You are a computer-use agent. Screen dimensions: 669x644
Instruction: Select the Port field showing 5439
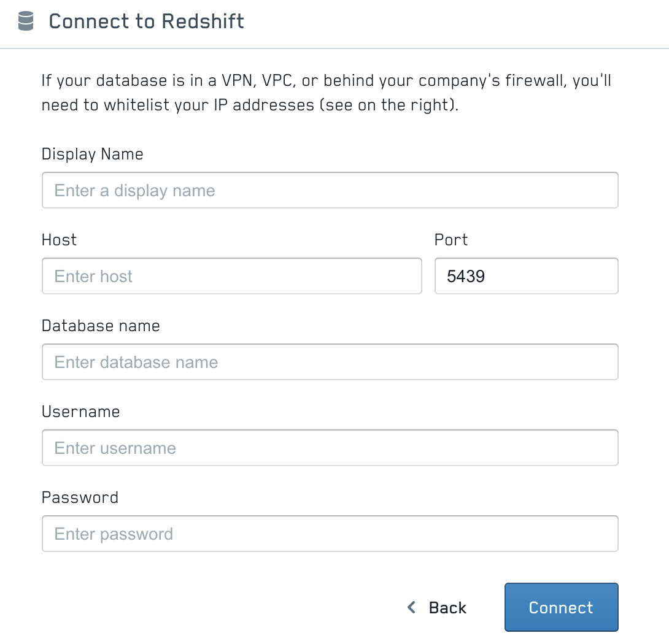526,276
